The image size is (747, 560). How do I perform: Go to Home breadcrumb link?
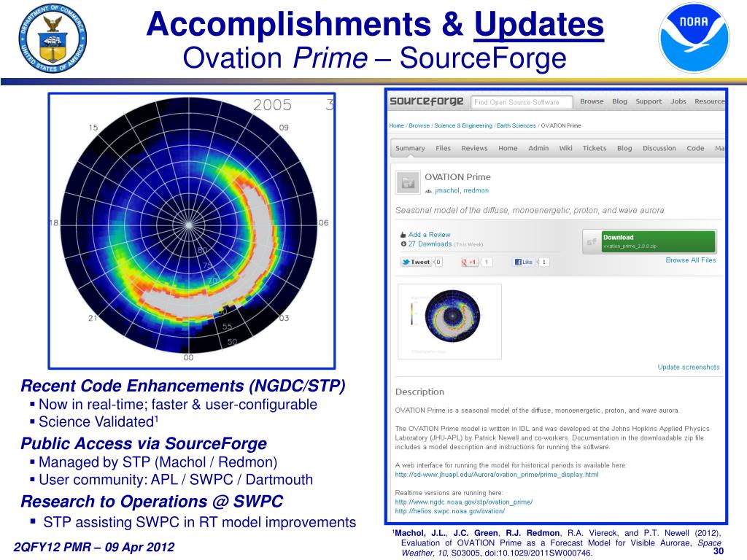396,125
